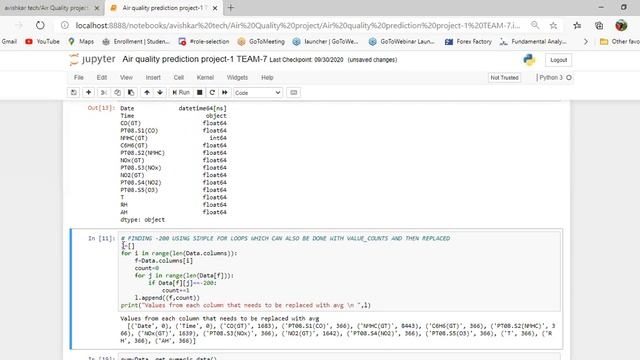Run the selected cell

(181, 93)
